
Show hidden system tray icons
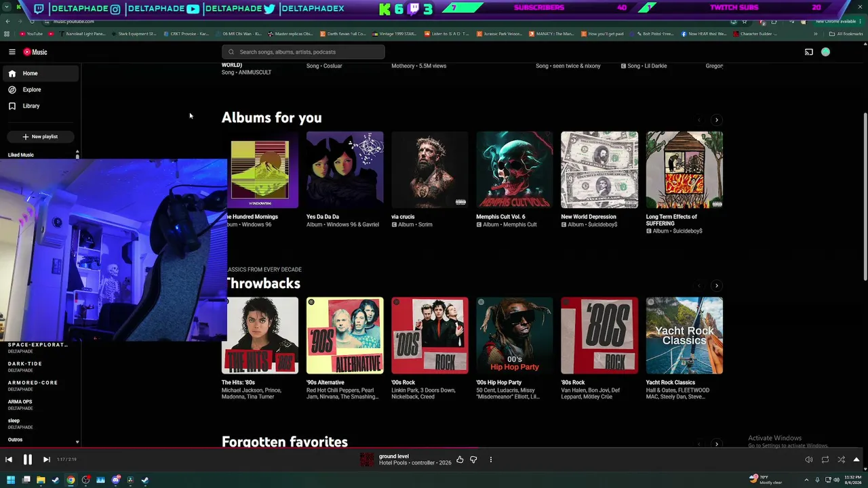coord(806,480)
